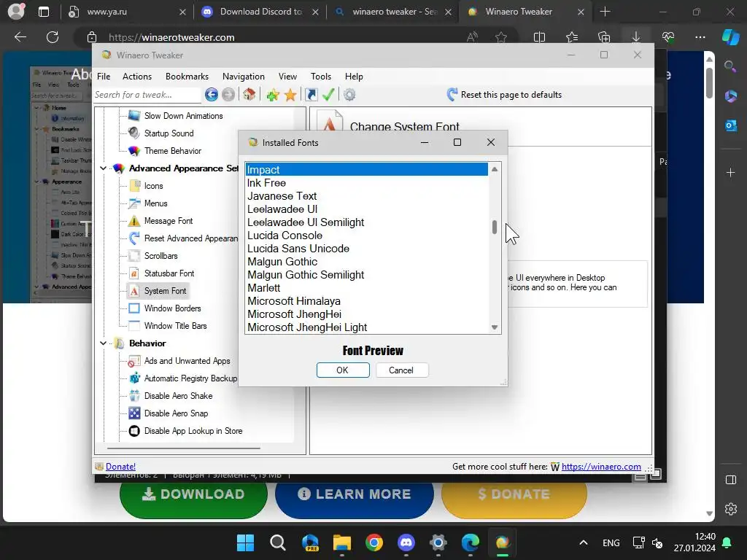
Task: Select the Icons tweak icon in tree
Action: coord(135,186)
